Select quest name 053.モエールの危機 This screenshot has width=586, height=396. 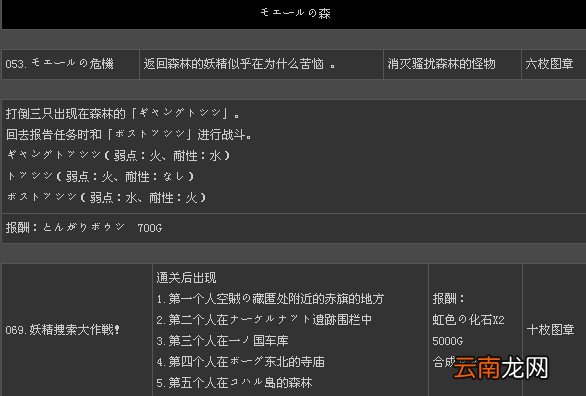[x=59, y=64]
